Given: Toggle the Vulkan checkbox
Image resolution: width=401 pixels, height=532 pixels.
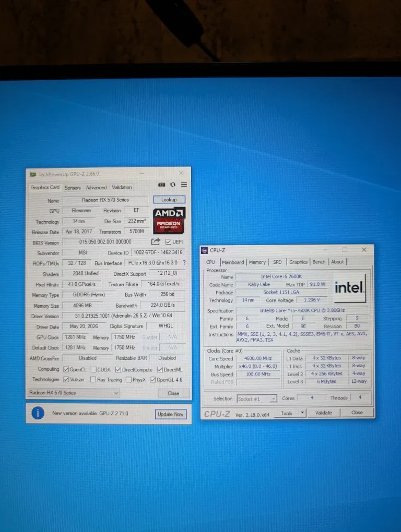Looking at the screenshot, I should pos(66,379).
